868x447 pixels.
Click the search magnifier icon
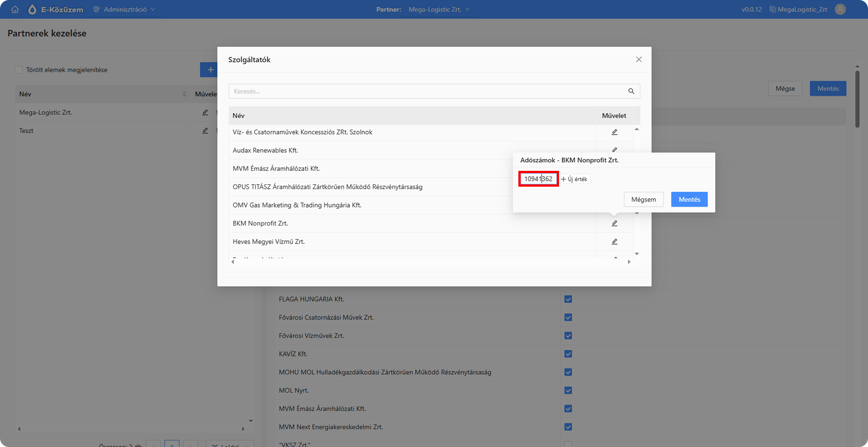(x=631, y=91)
